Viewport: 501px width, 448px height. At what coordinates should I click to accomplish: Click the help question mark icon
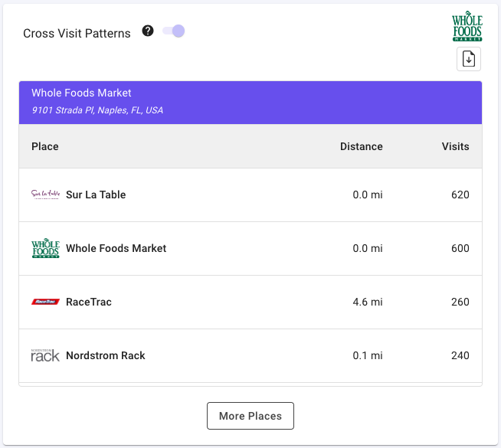148,31
